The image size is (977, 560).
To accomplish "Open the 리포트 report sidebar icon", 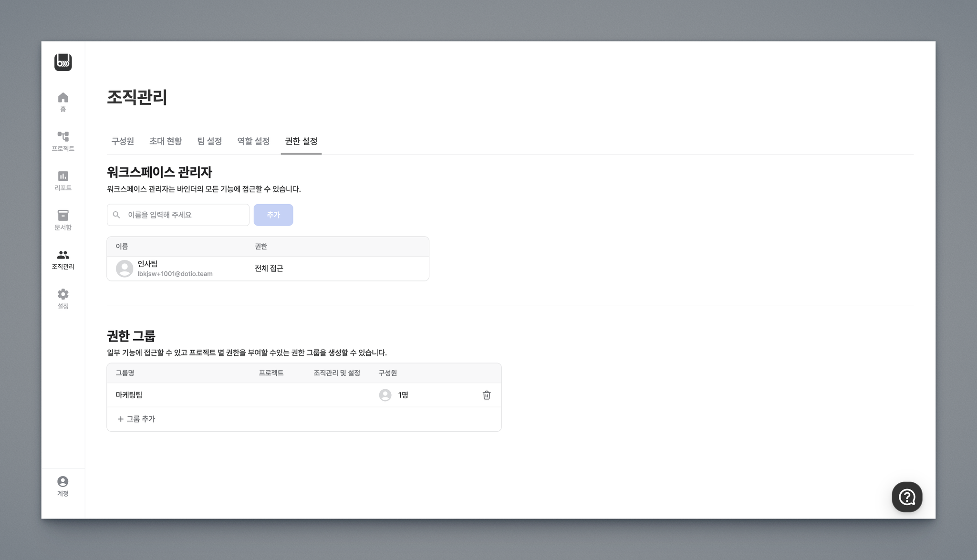I will point(63,181).
